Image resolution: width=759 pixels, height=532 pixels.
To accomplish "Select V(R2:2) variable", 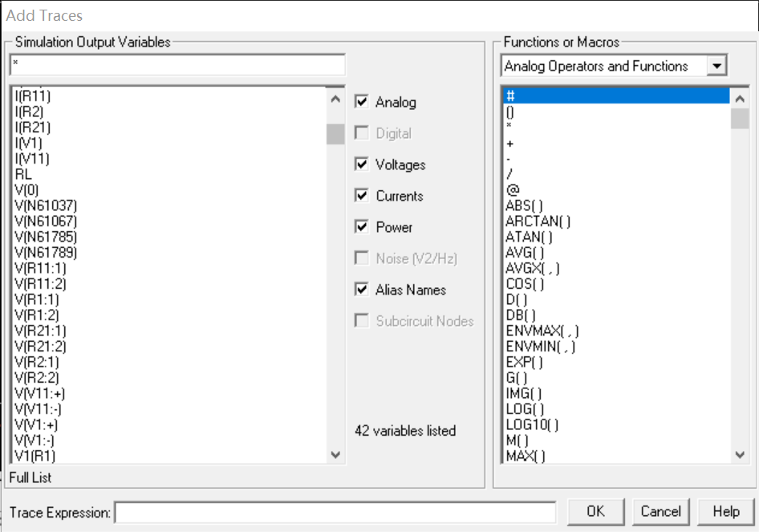I will click(x=37, y=378).
